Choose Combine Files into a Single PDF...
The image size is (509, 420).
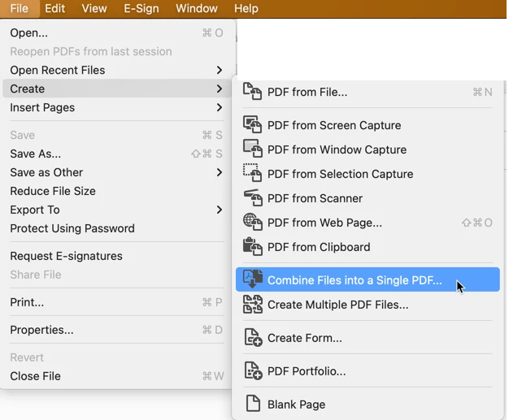(x=368, y=279)
